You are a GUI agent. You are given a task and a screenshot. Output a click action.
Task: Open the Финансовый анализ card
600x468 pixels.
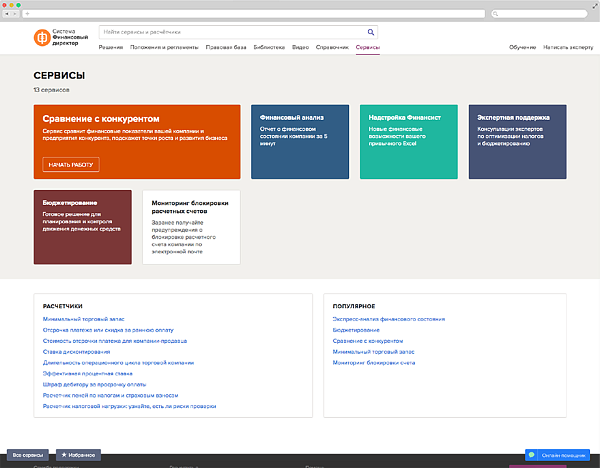click(x=300, y=142)
